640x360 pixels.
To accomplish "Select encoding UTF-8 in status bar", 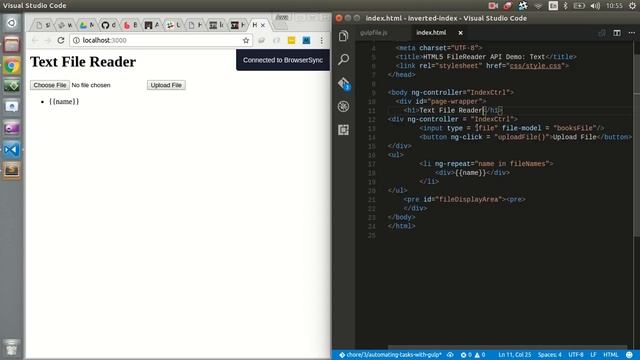I will tap(576, 355).
